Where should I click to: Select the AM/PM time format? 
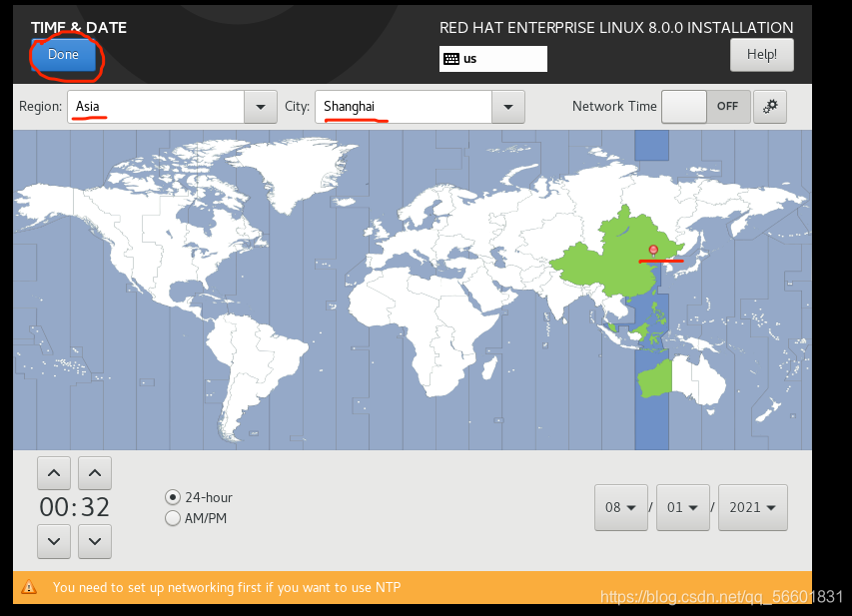pyautogui.click(x=196, y=518)
